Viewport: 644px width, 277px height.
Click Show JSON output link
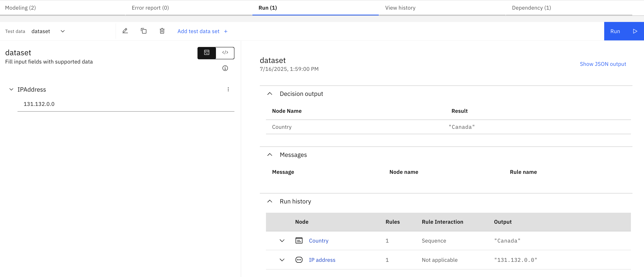pyautogui.click(x=603, y=64)
